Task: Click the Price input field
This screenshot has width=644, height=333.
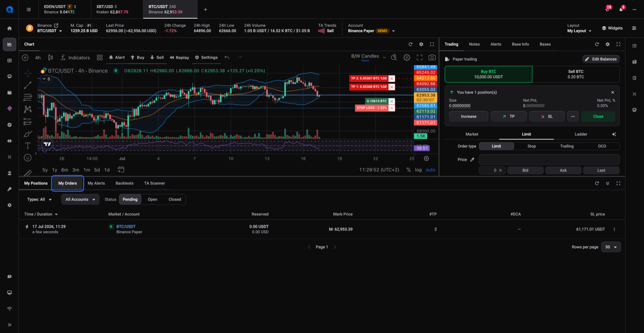Action: [x=549, y=160]
